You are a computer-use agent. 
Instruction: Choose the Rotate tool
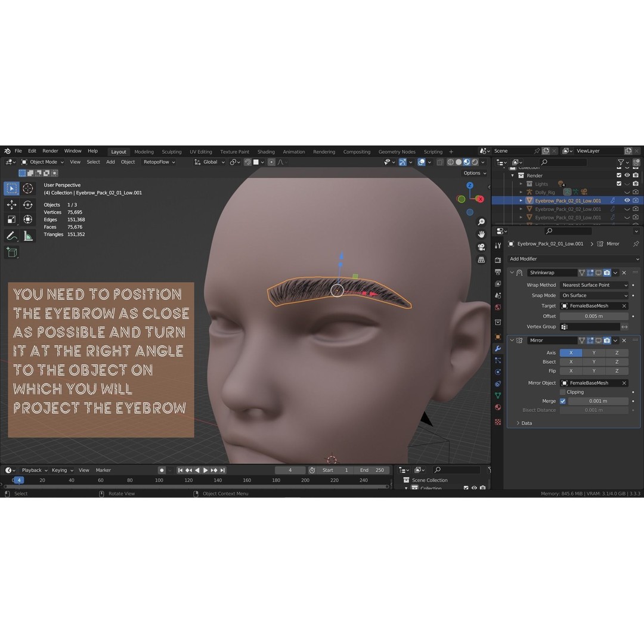(27, 205)
